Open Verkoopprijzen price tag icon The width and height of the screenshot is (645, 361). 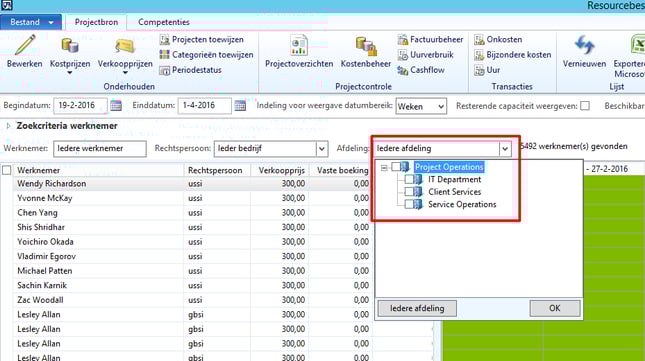click(125, 46)
